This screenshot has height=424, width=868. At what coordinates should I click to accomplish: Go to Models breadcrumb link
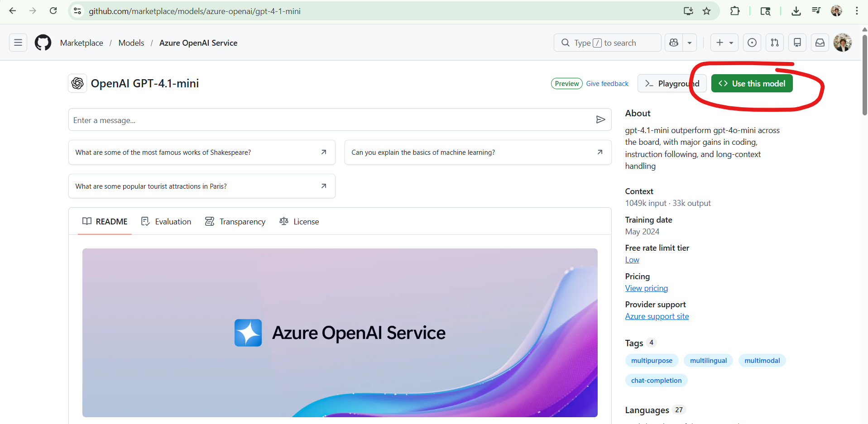coord(131,43)
